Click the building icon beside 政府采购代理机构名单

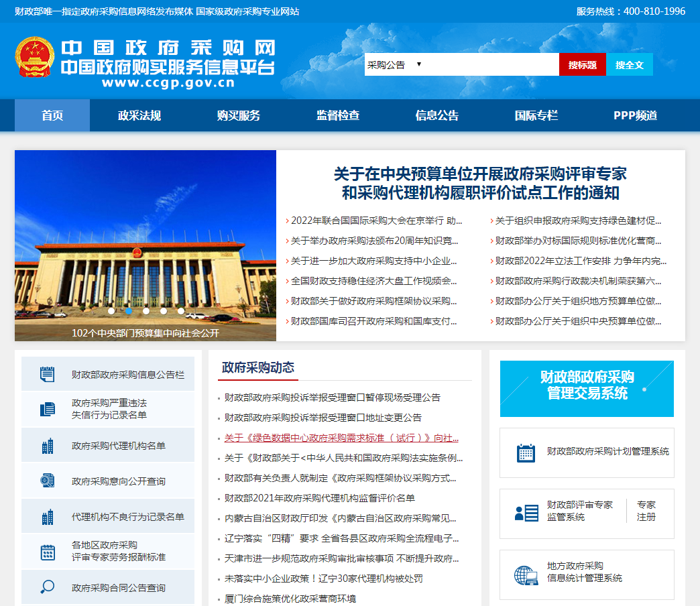(x=48, y=446)
